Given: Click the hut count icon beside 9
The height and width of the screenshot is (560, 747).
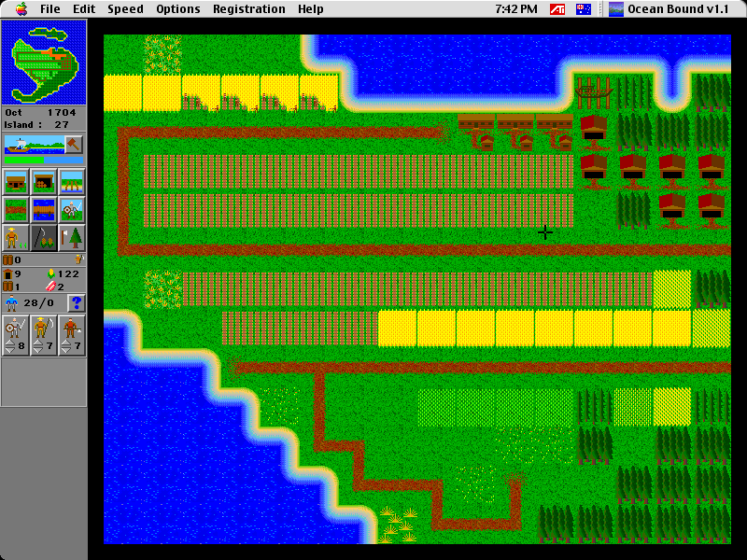Looking at the screenshot, I should [x=8, y=273].
